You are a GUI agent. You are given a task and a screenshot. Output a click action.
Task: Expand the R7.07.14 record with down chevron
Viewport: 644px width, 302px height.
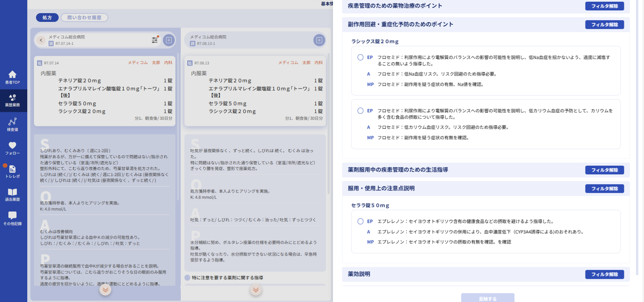point(105,290)
